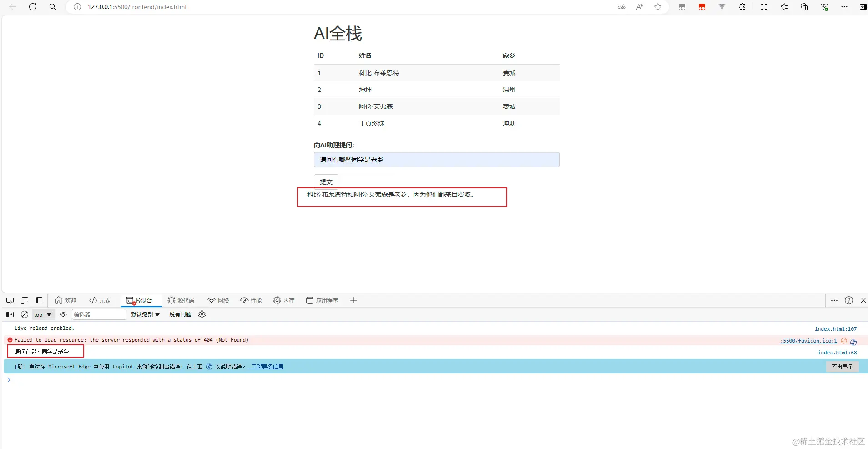Open the 内存 tab
This screenshot has height=449, width=868.
[284, 300]
